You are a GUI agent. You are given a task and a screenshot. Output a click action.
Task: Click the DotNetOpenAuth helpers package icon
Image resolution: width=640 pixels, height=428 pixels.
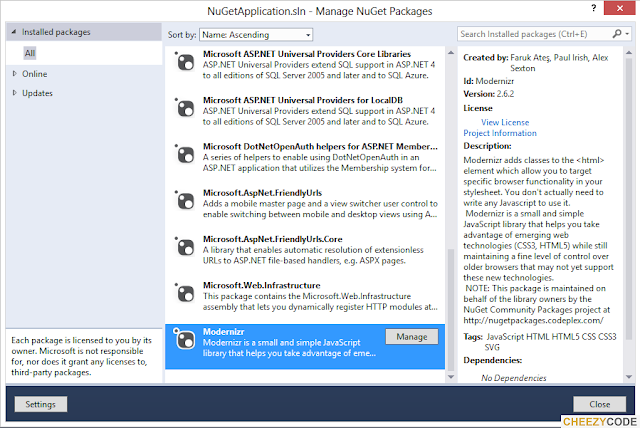[185, 155]
